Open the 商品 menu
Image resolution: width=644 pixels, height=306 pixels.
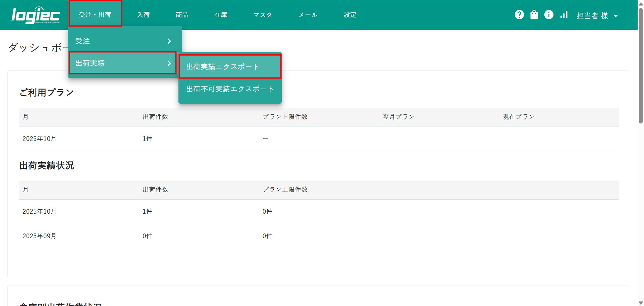pos(182,15)
